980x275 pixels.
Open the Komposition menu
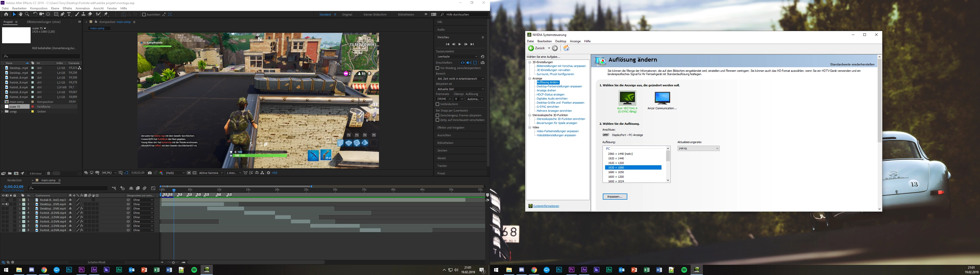39,8
